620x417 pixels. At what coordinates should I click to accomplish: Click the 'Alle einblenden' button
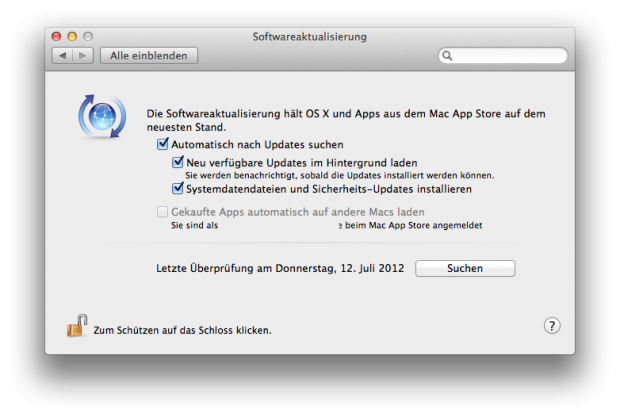click(x=149, y=56)
